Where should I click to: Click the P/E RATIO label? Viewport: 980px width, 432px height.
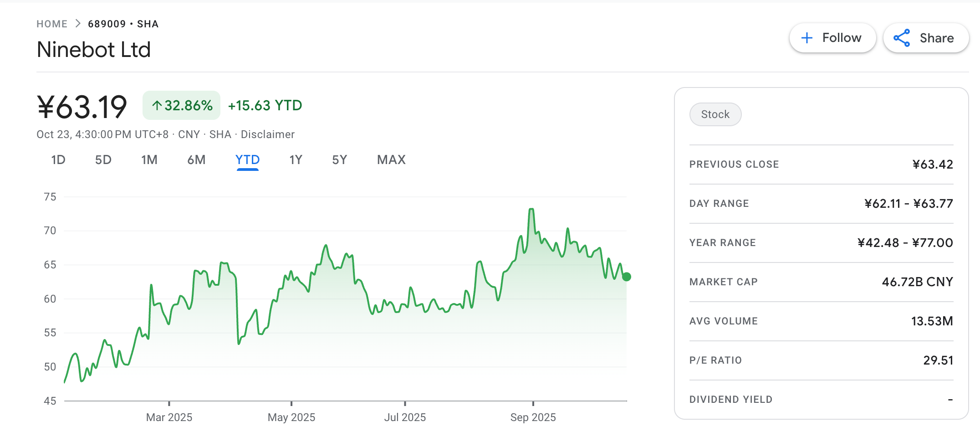[716, 360]
